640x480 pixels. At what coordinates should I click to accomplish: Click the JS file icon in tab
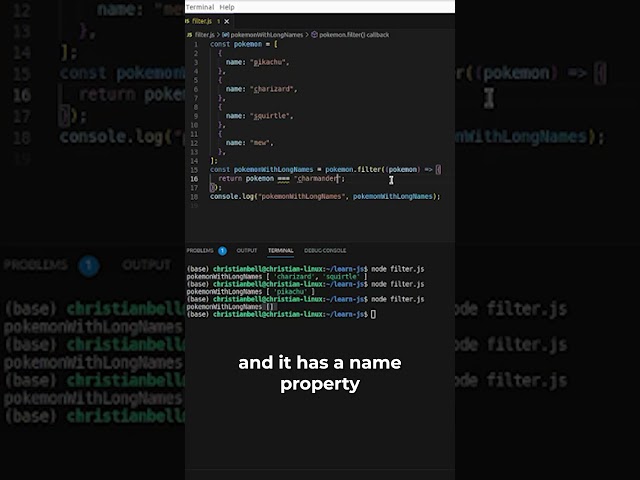(187, 21)
